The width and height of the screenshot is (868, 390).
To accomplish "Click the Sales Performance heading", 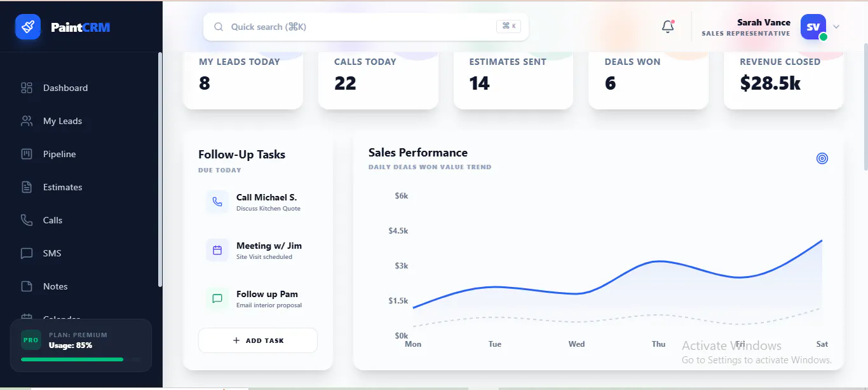I will pos(418,153).
